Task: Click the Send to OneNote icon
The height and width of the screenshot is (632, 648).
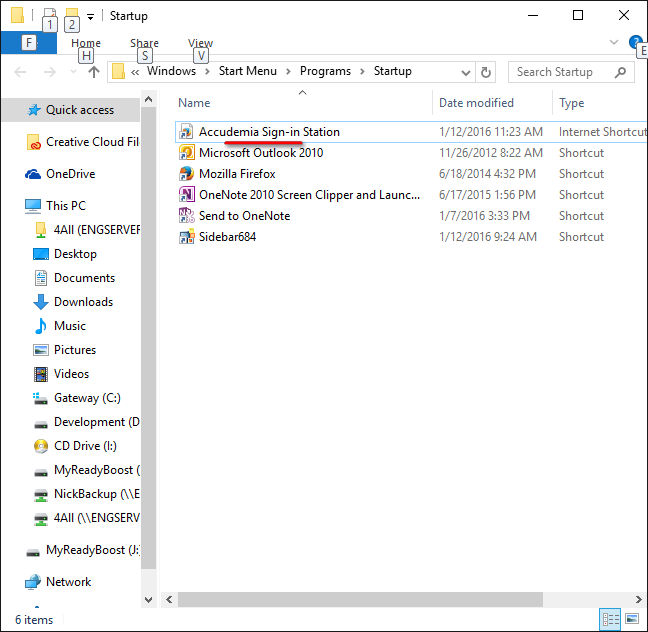Action: point(186,216)
